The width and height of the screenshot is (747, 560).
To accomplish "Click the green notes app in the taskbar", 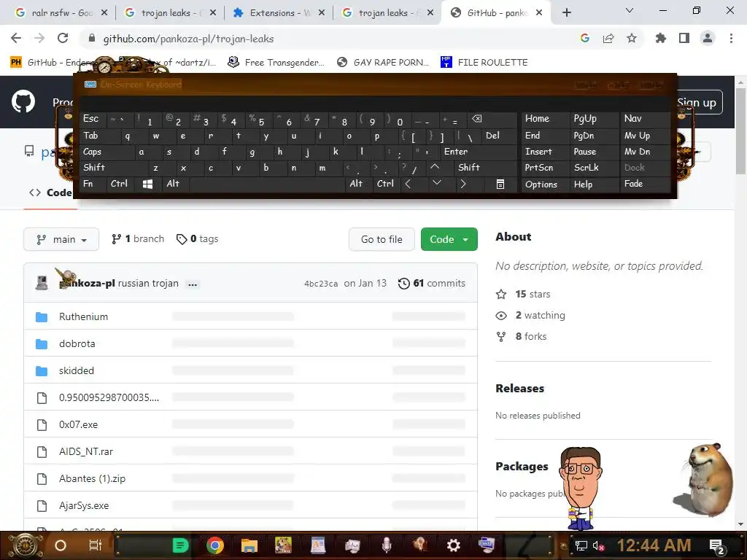I will click(x=180, y=545).
